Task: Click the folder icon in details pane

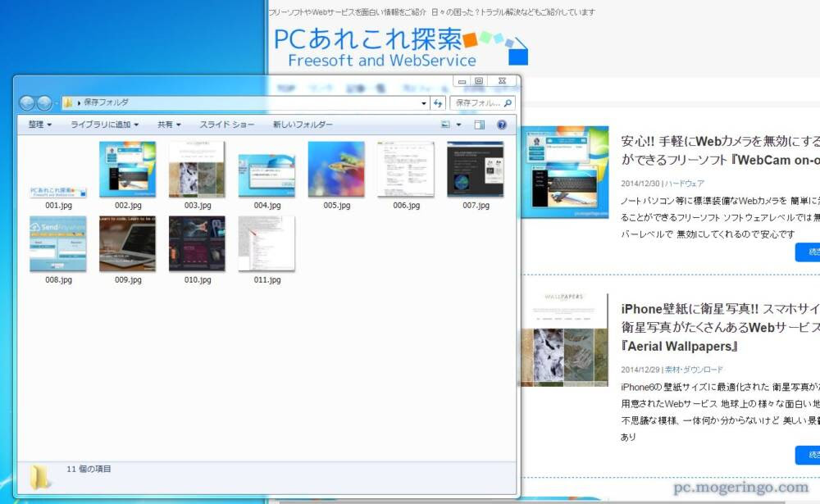Action: 39,477
